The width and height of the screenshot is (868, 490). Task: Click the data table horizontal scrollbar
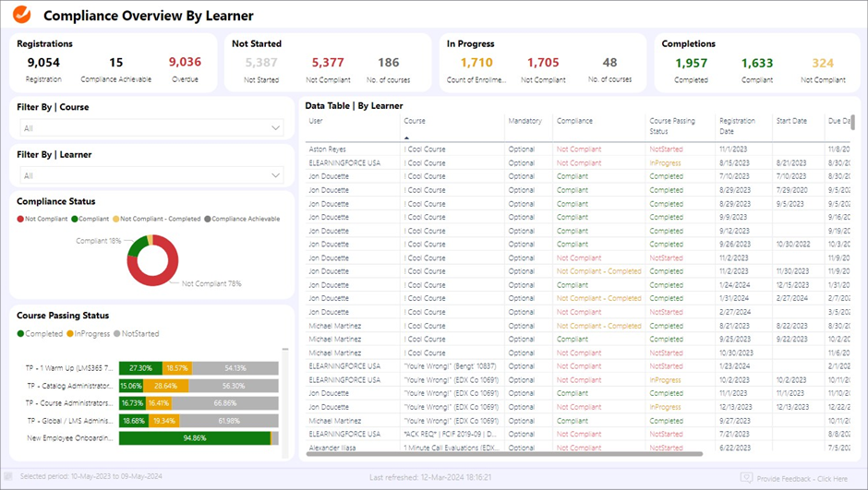(x=503, y=454)
